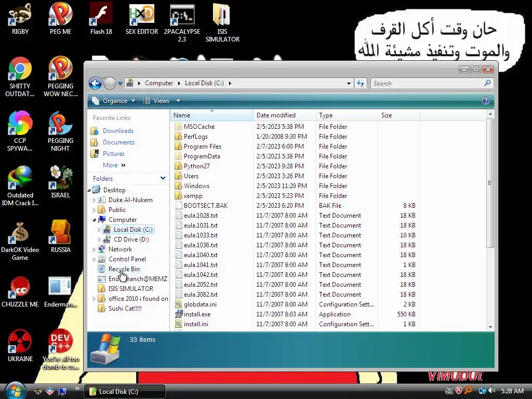Open the address bar history dropdown
The image size is (532, 399).
(349, 83)
